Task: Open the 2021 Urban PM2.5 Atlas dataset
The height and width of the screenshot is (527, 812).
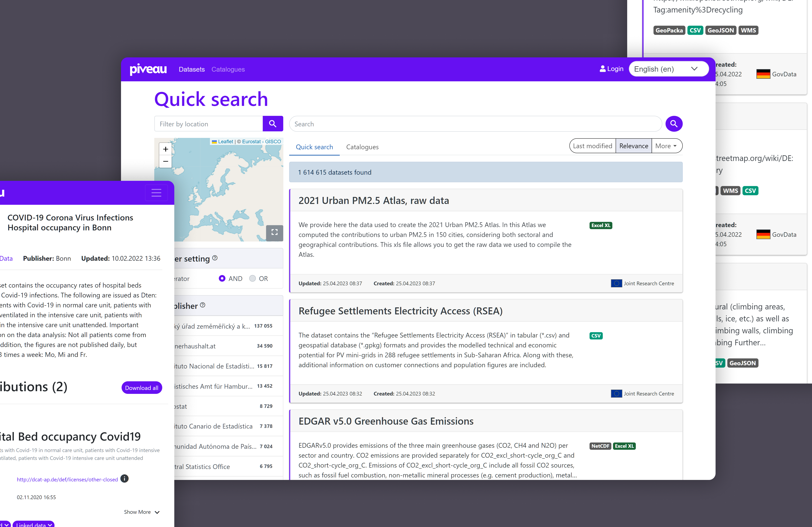Action: 373,201
